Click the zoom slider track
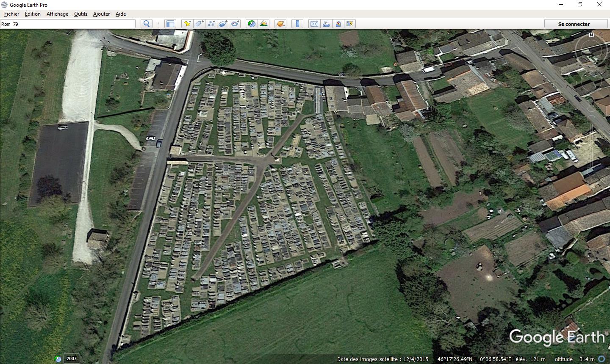 pos(591,146)
